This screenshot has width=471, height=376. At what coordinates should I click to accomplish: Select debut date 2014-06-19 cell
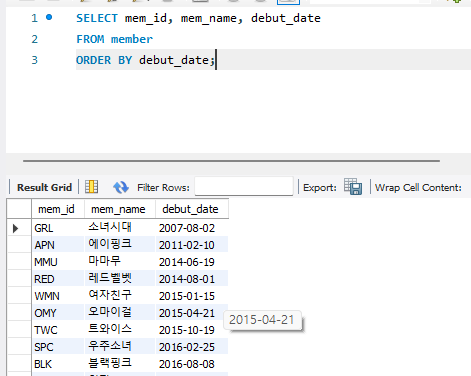pyautogui.click(x=192, y=262)
